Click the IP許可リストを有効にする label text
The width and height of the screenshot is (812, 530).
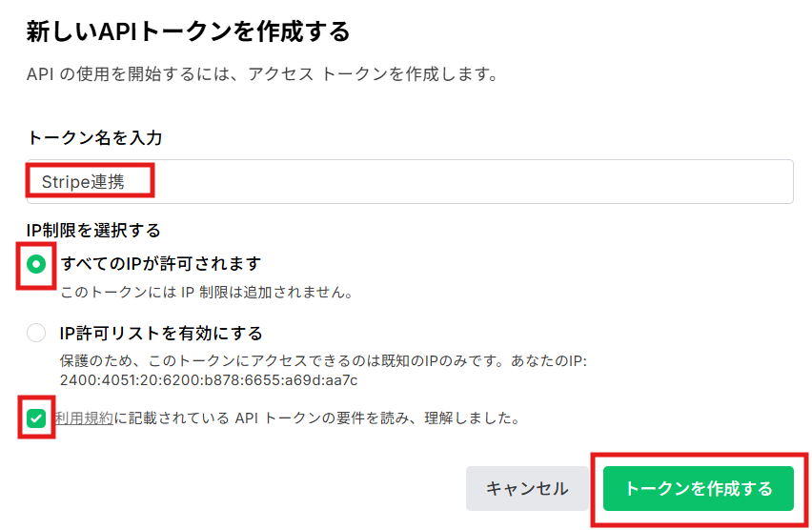pyautogui.click(x=160, y=334)
